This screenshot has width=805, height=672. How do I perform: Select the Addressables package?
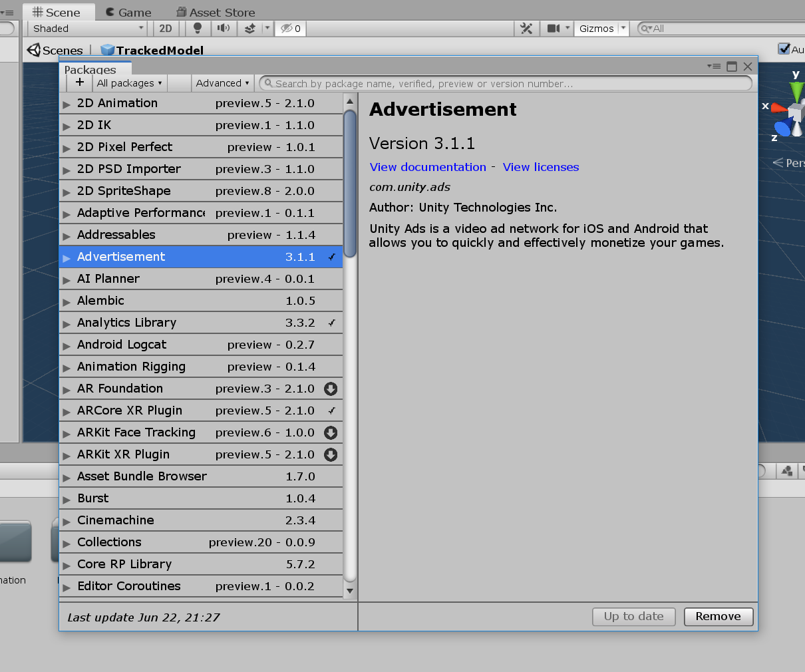pyautogui.click(x=201, y=235)
